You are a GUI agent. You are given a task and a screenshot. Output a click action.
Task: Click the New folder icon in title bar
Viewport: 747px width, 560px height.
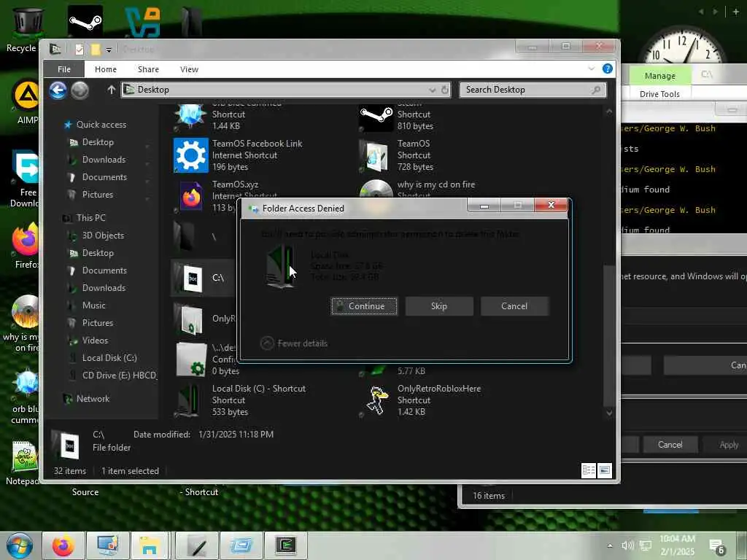(x=96, y=50)
